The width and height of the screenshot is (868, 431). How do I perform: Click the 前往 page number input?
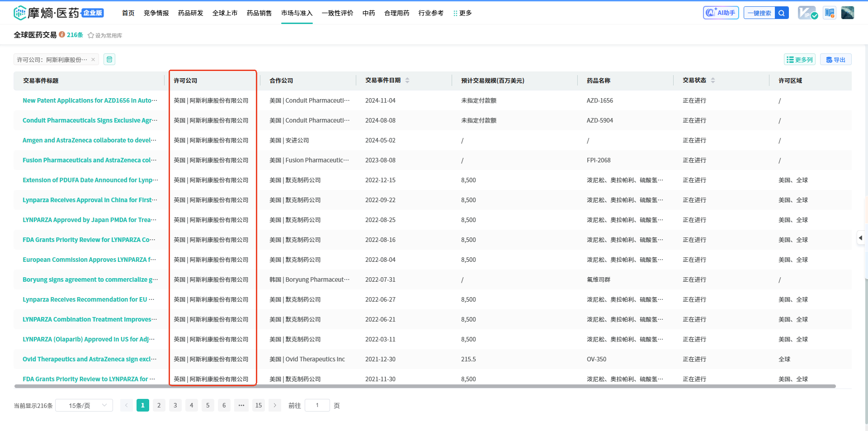pyautogui.click(x=317, y=405)
